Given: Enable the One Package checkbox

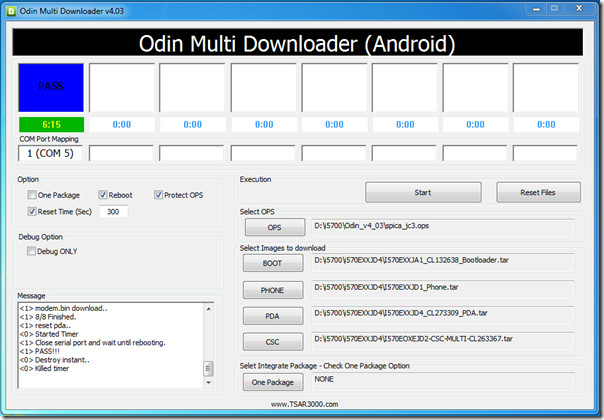Looking at the screenshot, I should point(32,195).
